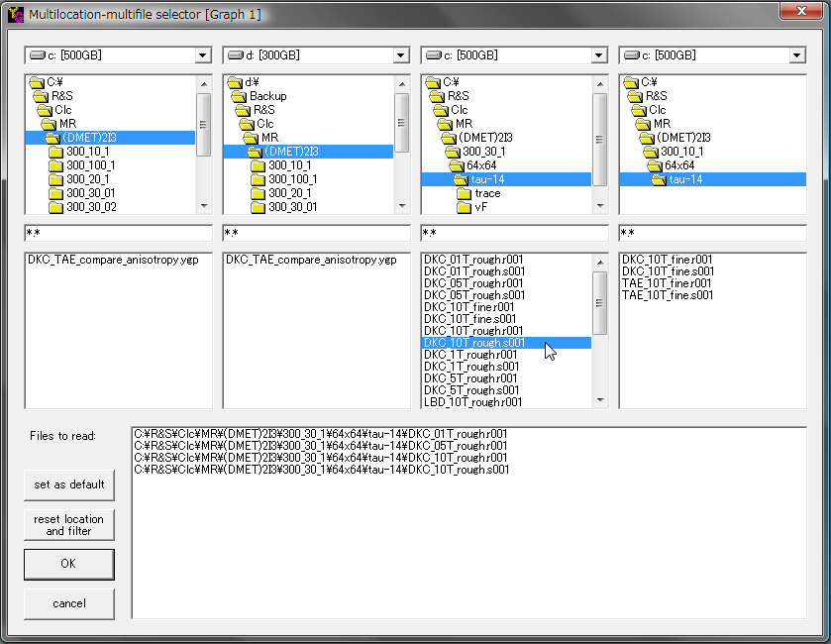Select the 300_30_02 folder in the first tree

[x=90, y=207]
